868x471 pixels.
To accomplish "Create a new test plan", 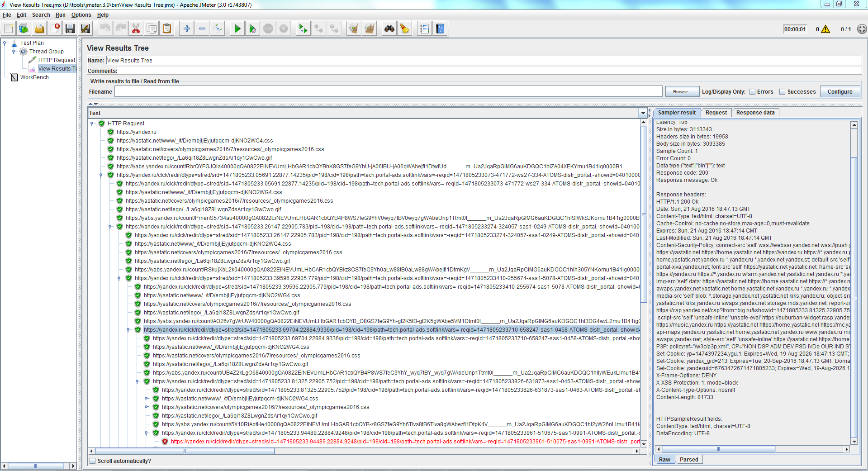I will (x=9, y=29).
